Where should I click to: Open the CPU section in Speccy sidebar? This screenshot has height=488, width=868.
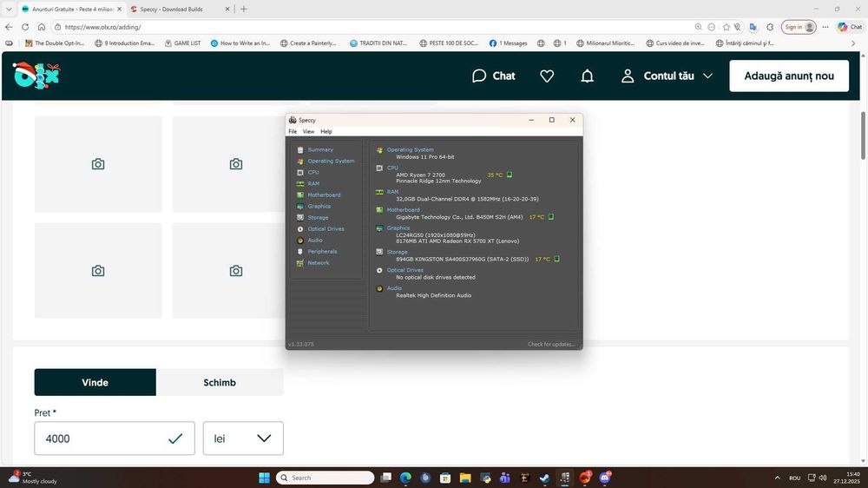point(312,172)
